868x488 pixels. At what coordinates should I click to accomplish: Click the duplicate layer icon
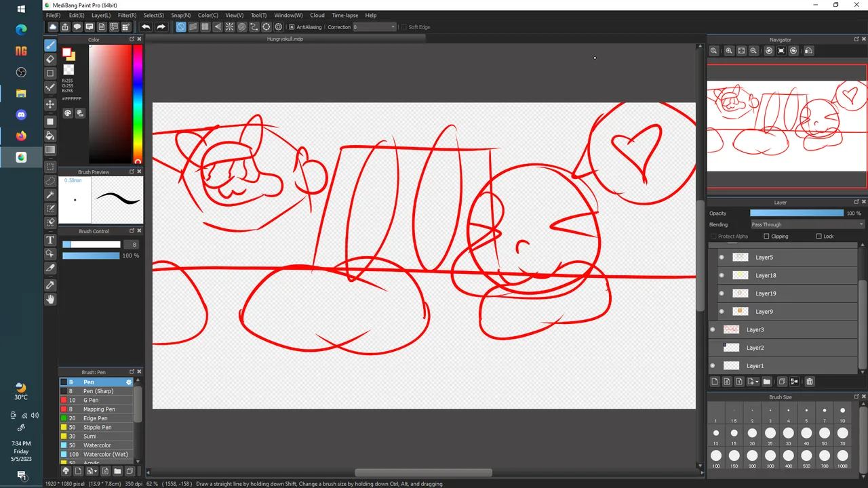point(782,382)
